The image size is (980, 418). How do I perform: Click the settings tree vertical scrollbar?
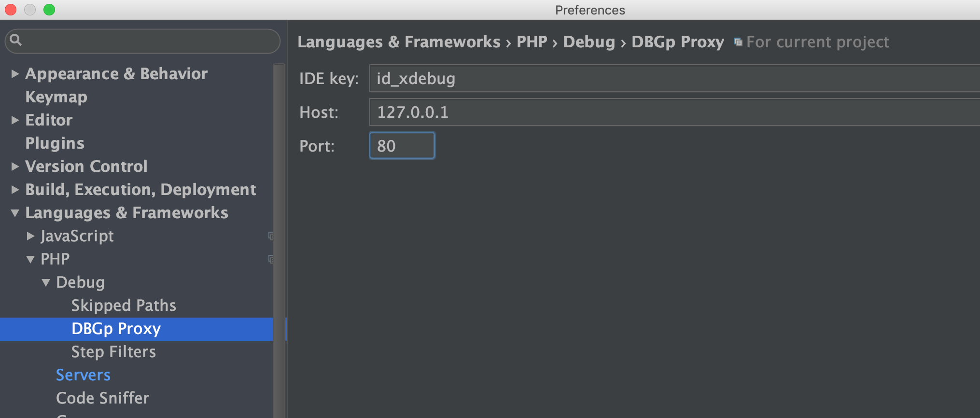(279, 240)
